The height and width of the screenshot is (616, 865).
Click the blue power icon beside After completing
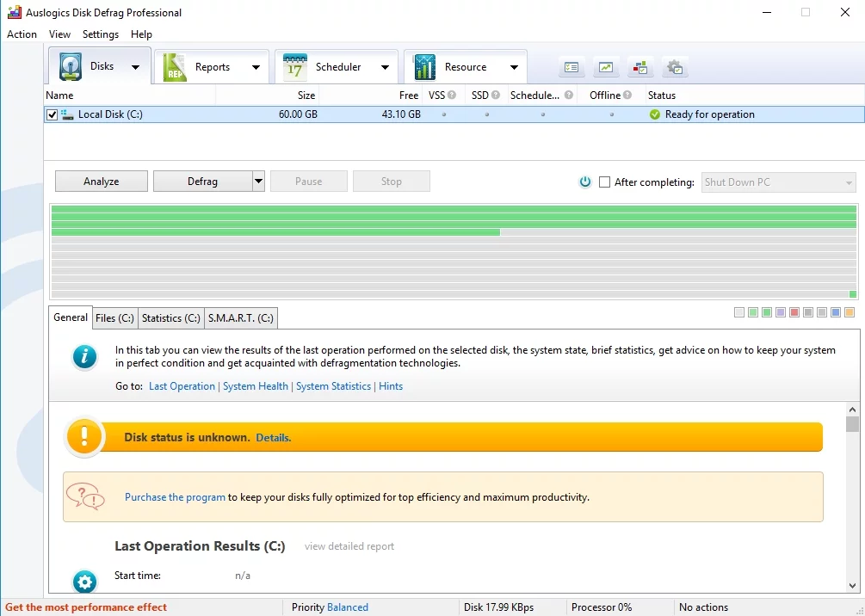[x=585, y=182]
